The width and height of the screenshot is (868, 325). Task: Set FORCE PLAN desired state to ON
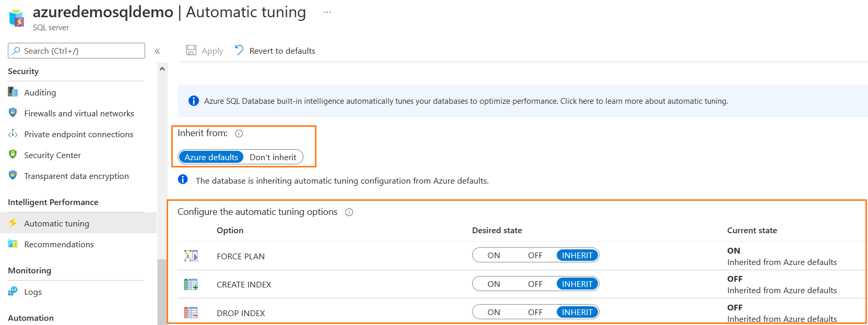(494, 256)
